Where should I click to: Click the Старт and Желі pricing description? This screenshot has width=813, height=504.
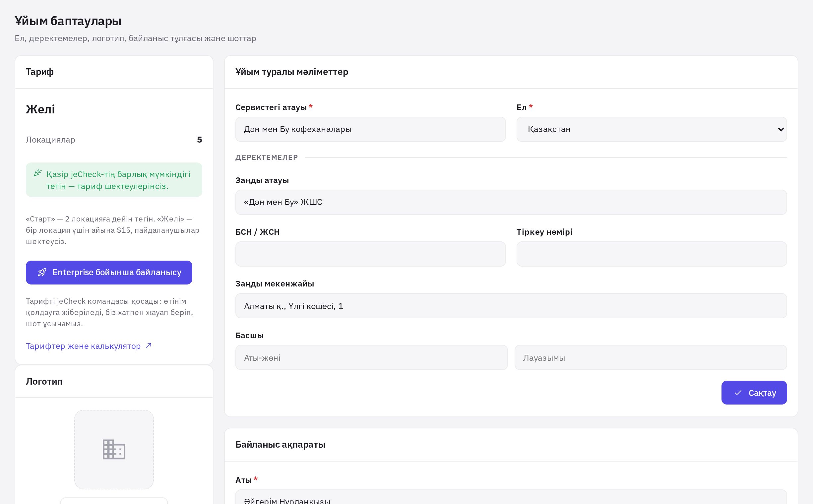coord(113,230)
